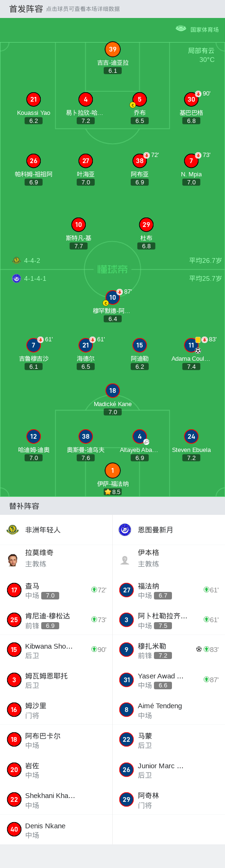
Task: Open Madické Kane number 18 icon
Action: (113, 391)
